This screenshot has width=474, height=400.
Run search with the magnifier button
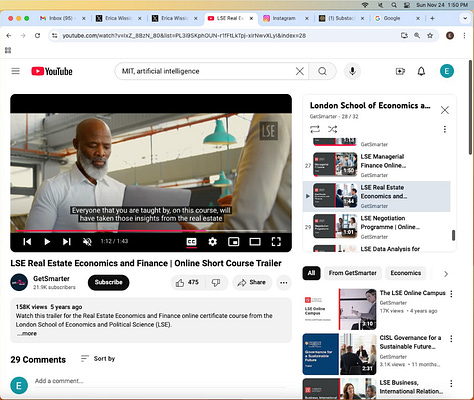click(x=322, y=71)
